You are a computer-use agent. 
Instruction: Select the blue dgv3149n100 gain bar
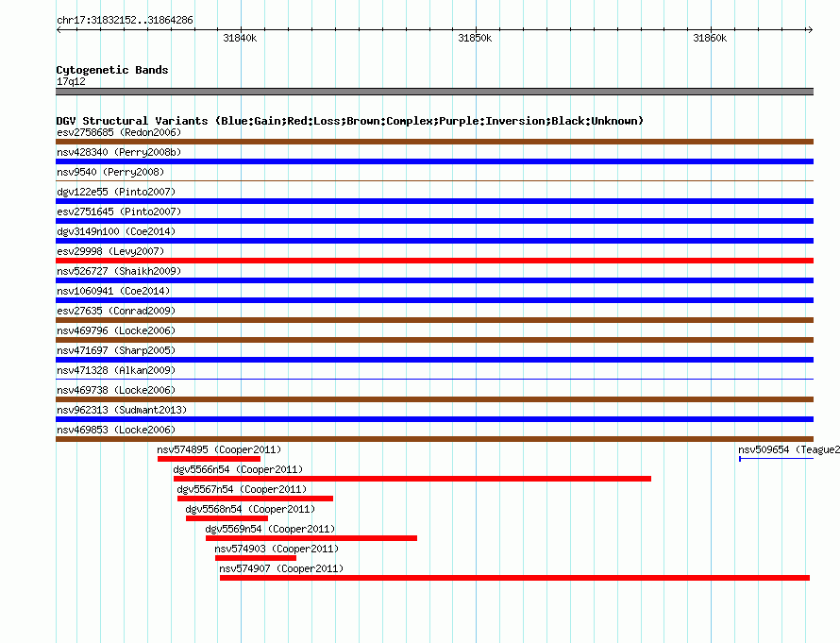tap(434, 241)
